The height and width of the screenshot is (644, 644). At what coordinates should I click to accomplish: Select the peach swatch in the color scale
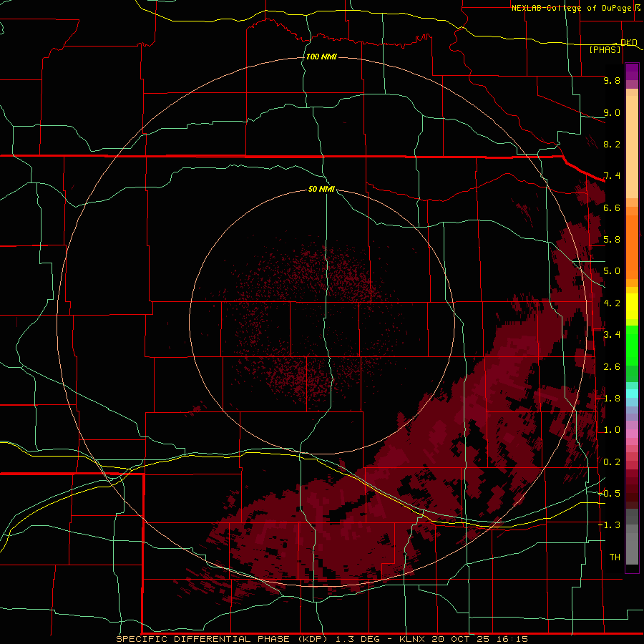tap(632, 146)
